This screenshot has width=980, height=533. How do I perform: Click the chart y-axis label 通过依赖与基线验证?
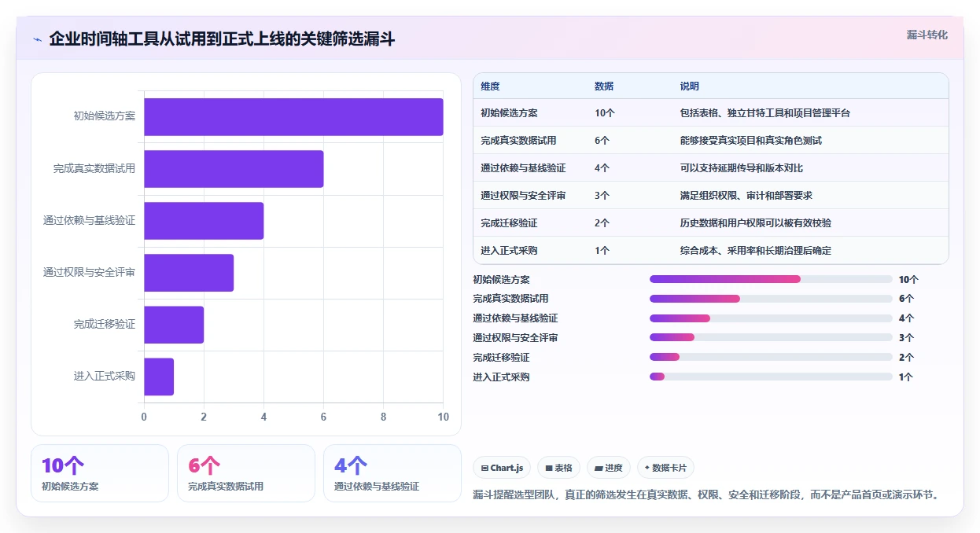(x=89, y=220)
